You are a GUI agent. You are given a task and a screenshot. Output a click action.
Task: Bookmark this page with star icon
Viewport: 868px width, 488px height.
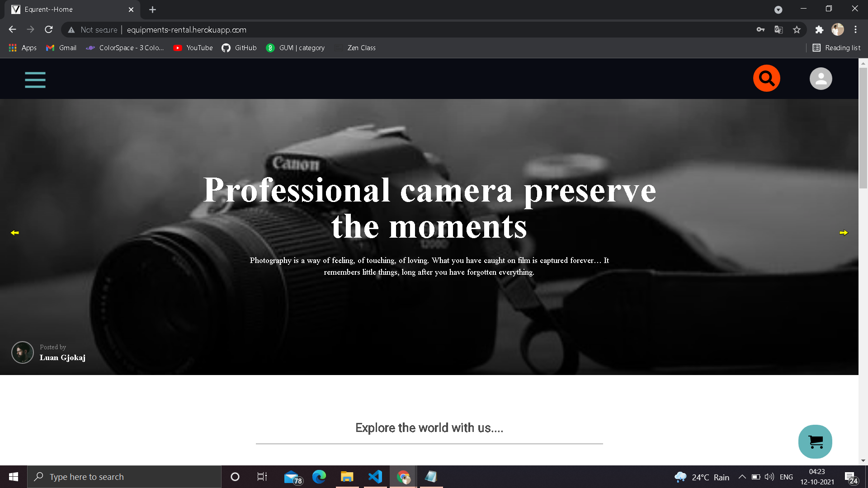[797, 30]
